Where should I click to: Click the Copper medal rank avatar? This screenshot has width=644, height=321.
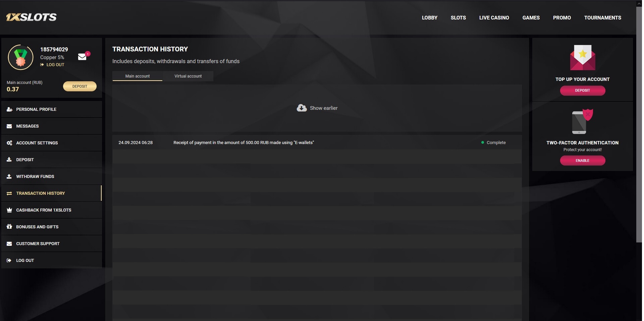point(21,57)
